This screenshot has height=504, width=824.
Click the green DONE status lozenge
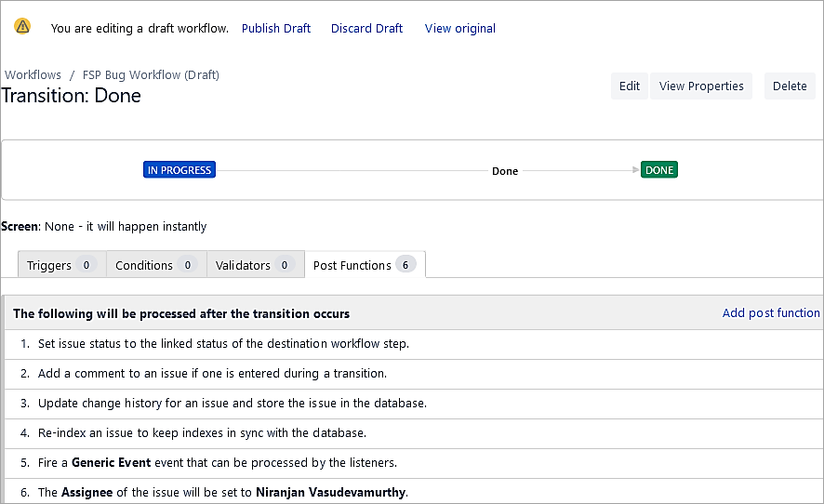coord(658,170)
